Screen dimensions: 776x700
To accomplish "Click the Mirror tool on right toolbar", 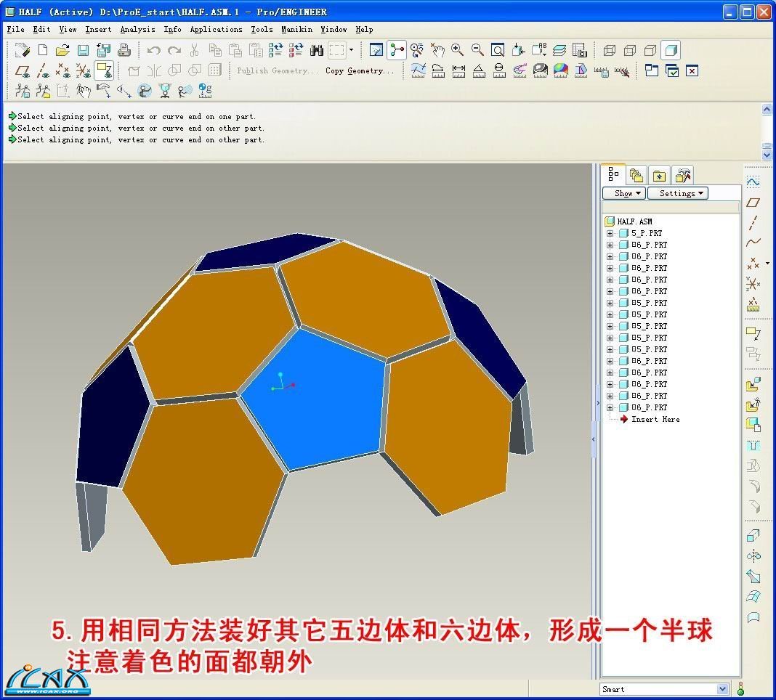I will (753, 556).
